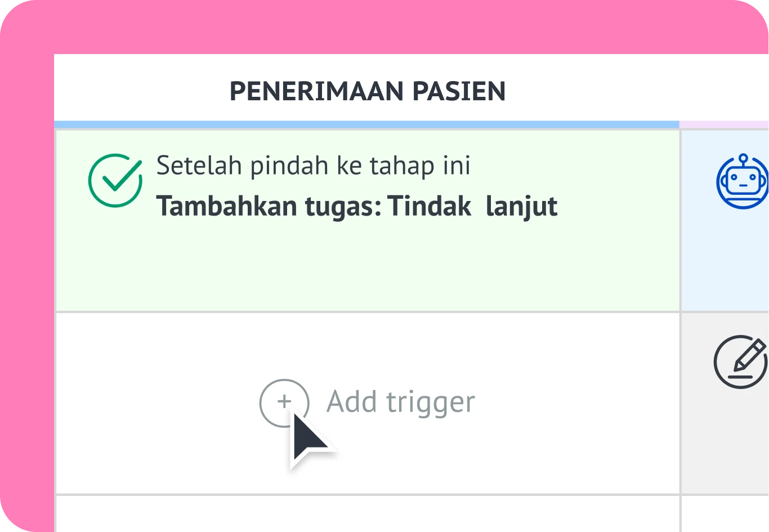
Task: Open "Tambahkan tugas: Tindak lanjut" action
Action: [356, 207]
